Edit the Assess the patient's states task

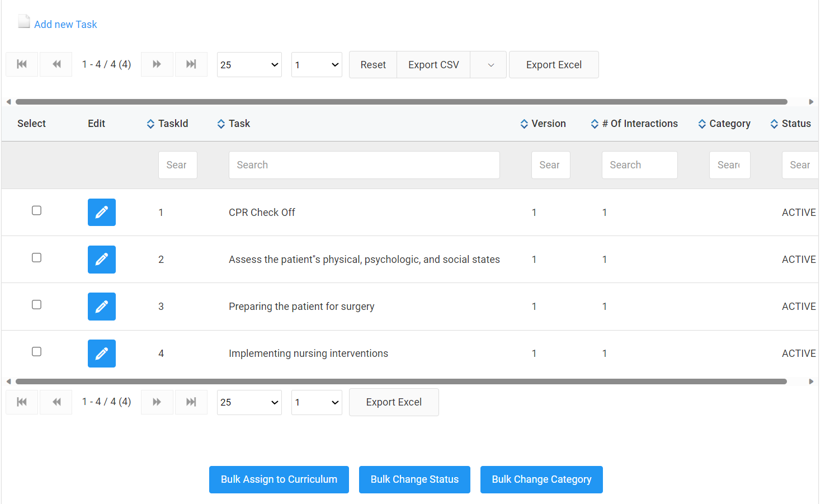click(x=102, y=259)
